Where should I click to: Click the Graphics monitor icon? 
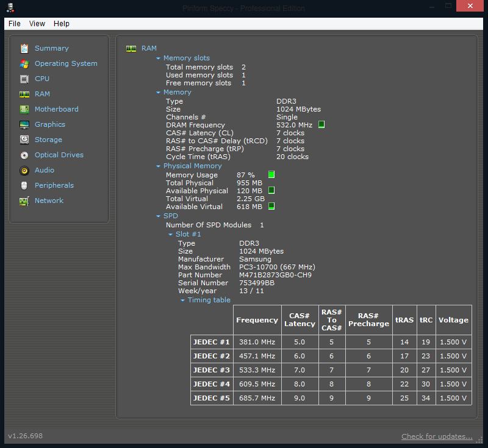[x=24, y=125]
